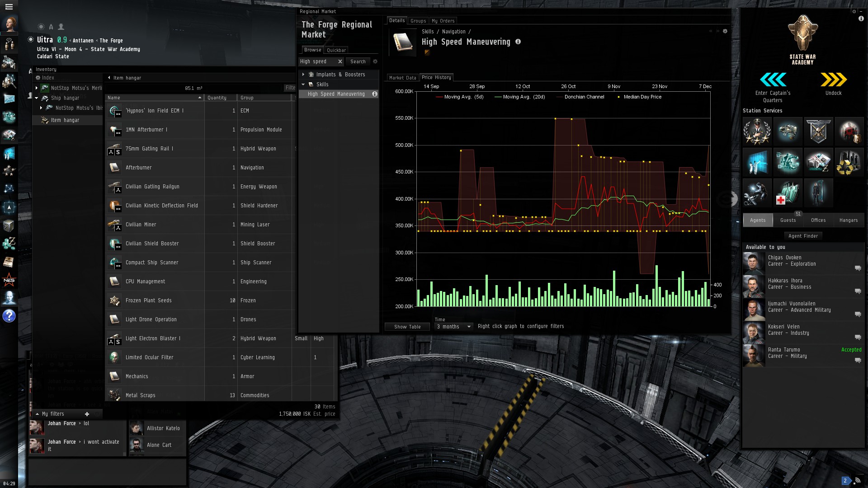Open the Neocom inventory cube icon
Viewport: 868px width, 488px height.
(9, 225)
